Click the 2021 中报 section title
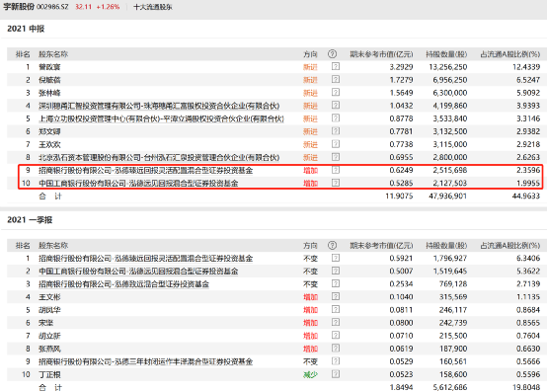 [x=26, y=29]
